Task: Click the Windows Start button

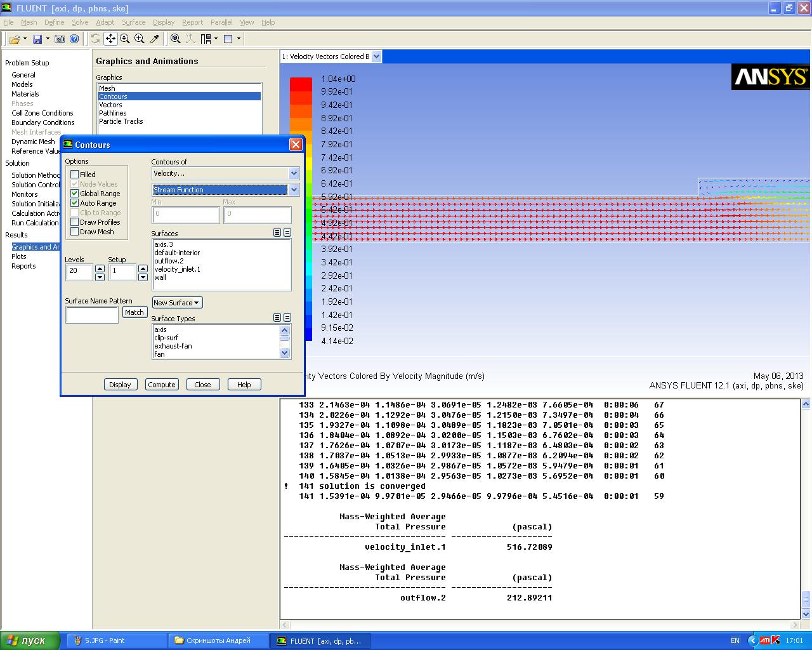Action: [30, 640]
